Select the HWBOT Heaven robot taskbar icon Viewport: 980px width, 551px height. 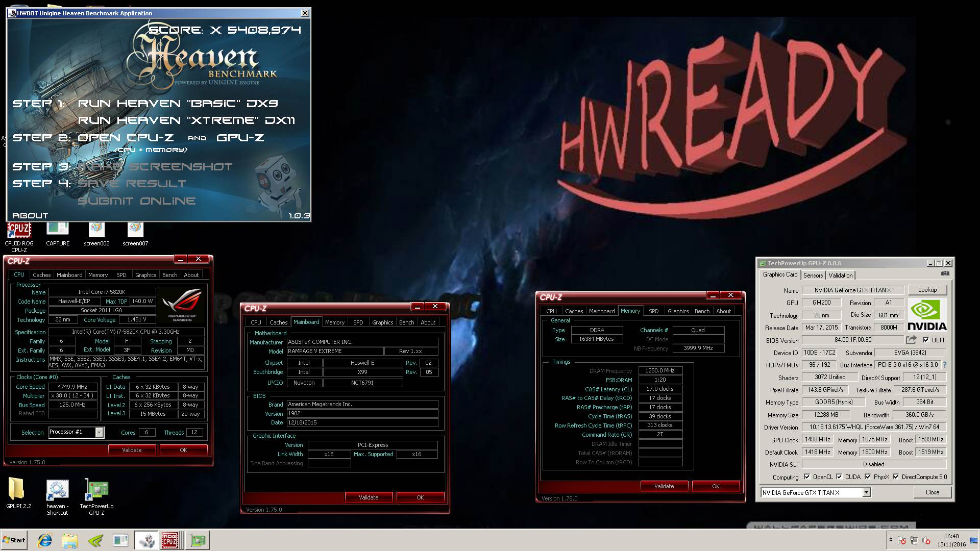coord(146,540)
